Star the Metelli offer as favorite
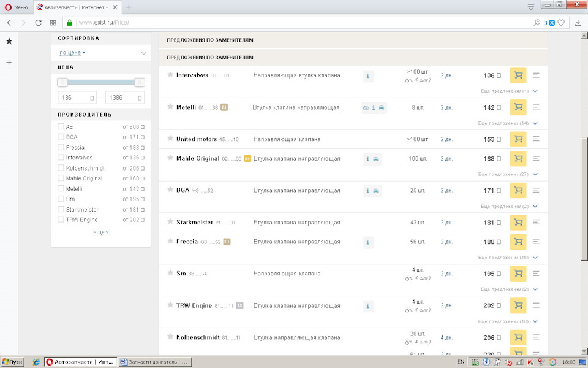The width and height of the screenshot is (588, 368). tap(170, 107)
